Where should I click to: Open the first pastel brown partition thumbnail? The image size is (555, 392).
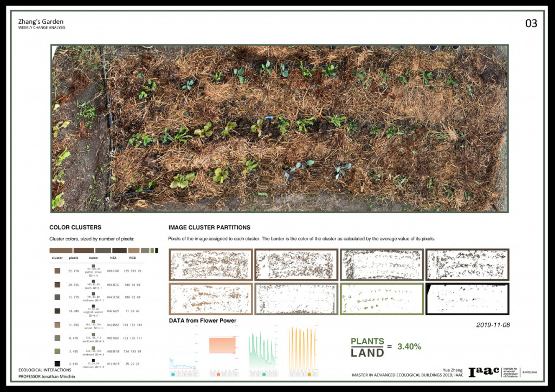[x=211, y=265]
